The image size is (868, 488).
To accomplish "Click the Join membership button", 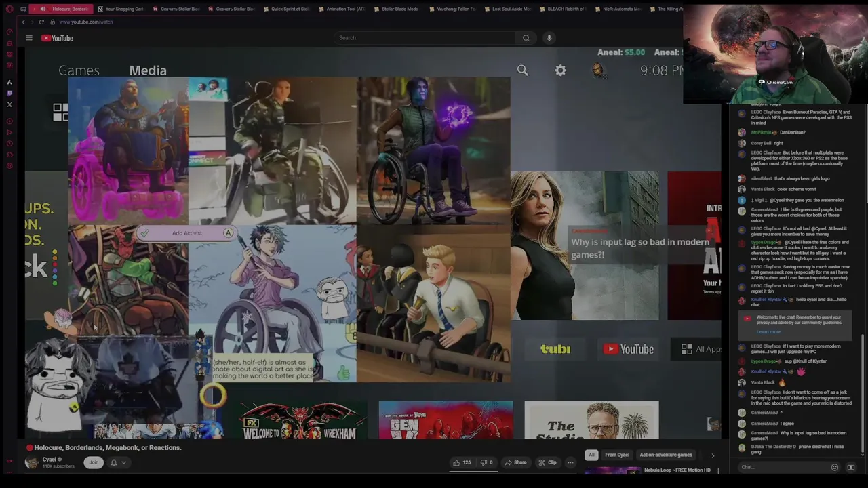I will pyautogui.click(x=94, y=462).
